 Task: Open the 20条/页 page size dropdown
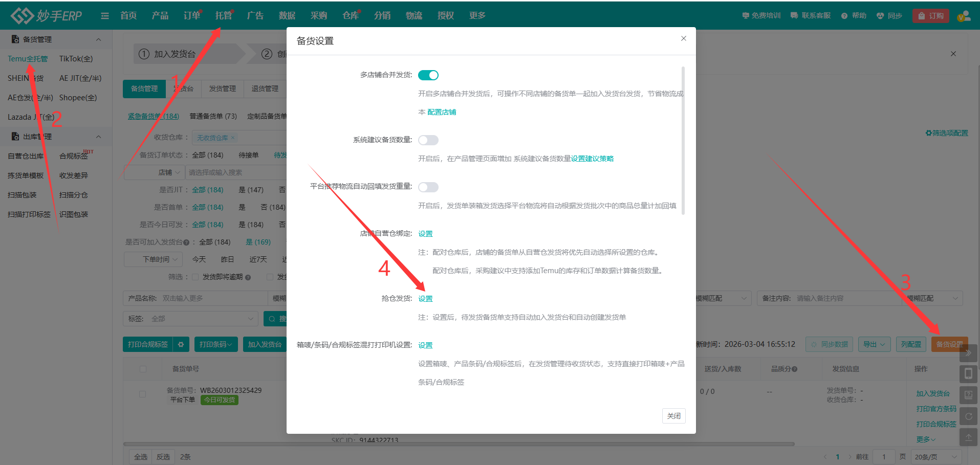(936, 457)
